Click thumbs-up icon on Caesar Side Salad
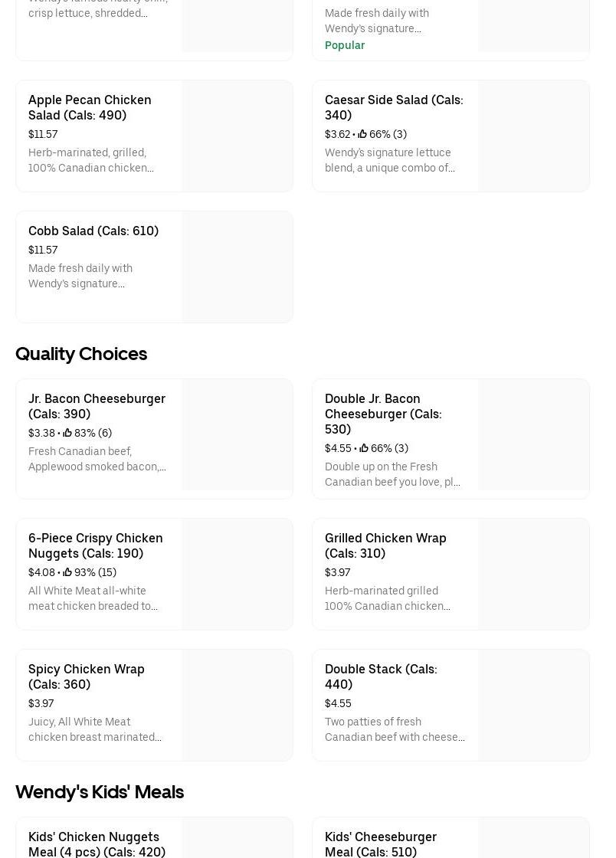 pos(362,134)
